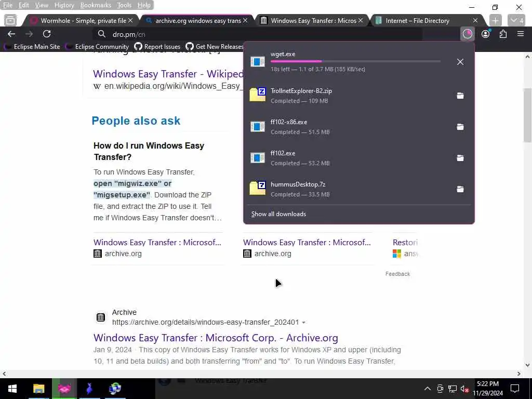Open the History menu
This screenshot has height=399, width=532.
click(64, 5)
